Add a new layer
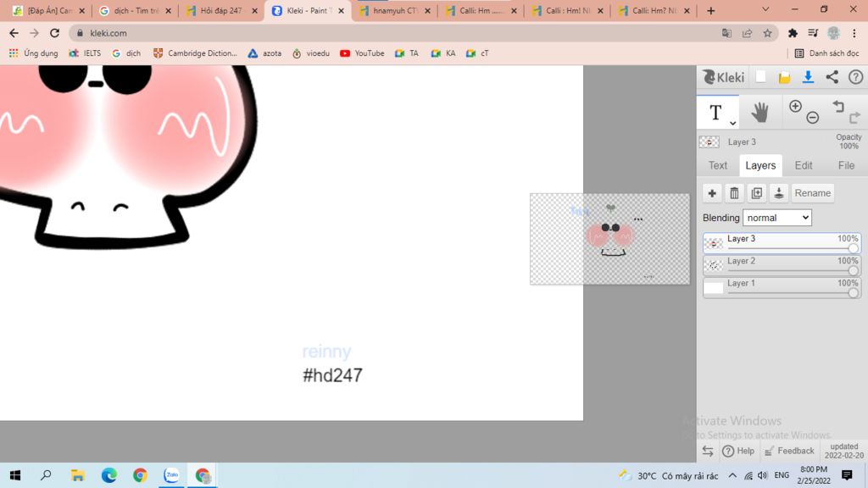Screen dimensions: 868x488 712,193
